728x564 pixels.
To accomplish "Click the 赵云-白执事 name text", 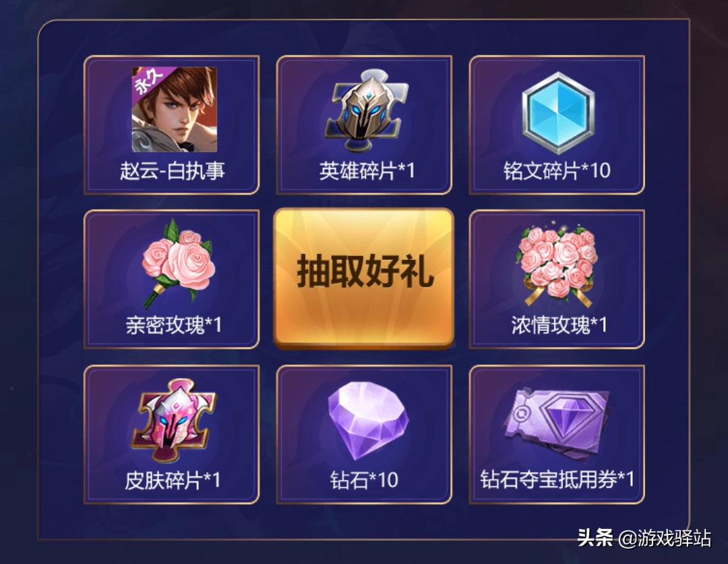I will tap(173, 171).
